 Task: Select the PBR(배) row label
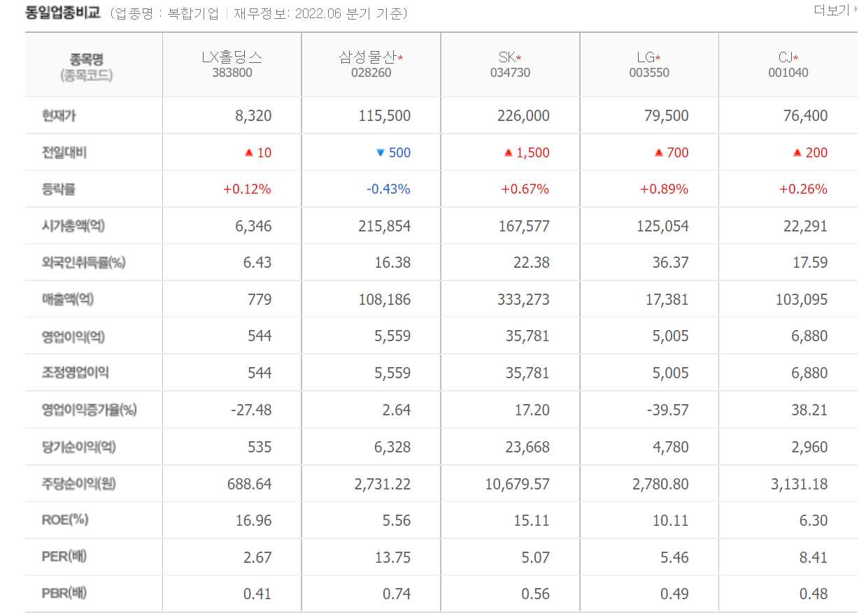(x=64, y=594)
